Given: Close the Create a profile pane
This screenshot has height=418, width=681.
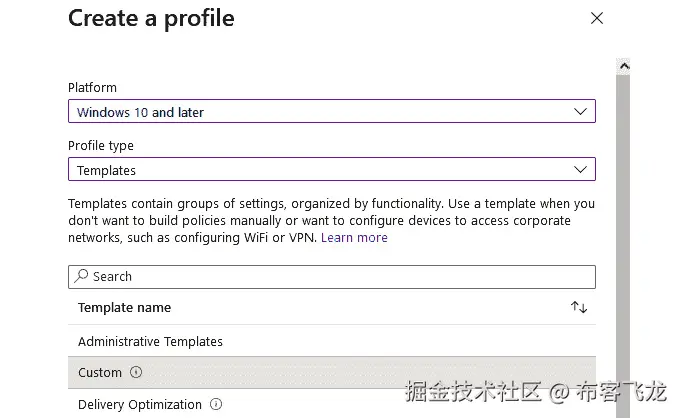Looking at the screenshot, I should (597, 18).
